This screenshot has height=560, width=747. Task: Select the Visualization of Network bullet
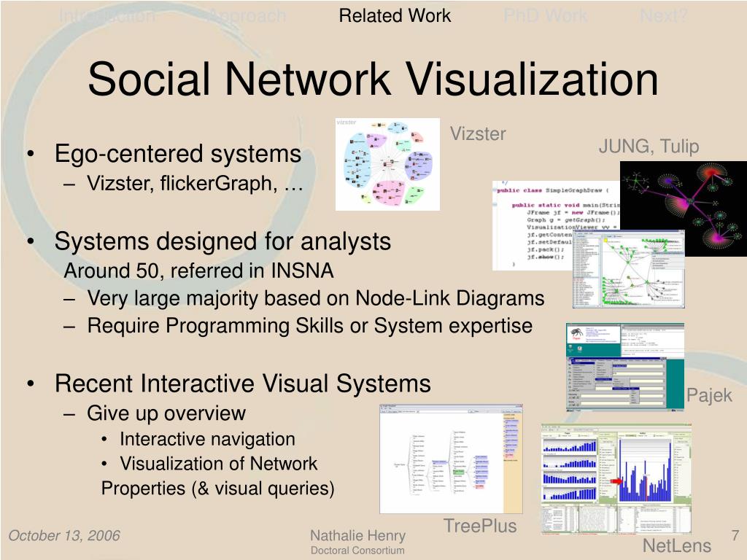218,463
